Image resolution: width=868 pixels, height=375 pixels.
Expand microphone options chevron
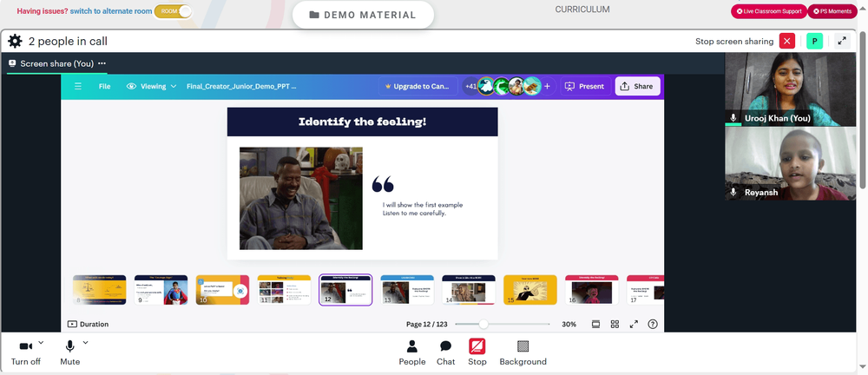[x=85, y=342]
